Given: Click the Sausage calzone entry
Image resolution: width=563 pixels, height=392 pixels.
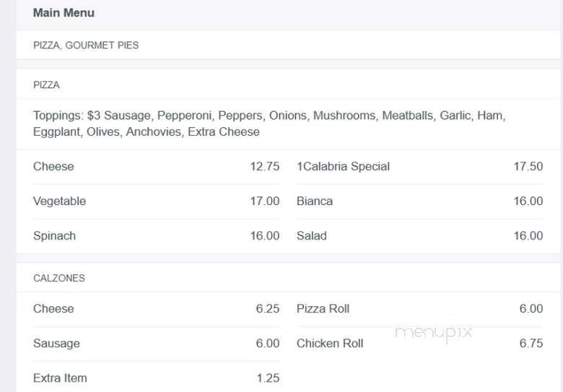Looking at the screenshot, I should pyautogui.click(x=56, y=344).
